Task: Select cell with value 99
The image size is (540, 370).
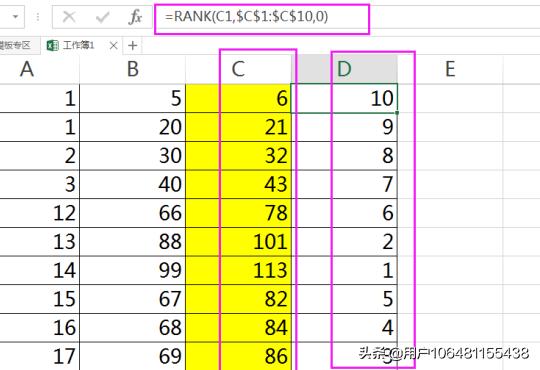Action: click(x=133, y=270)
